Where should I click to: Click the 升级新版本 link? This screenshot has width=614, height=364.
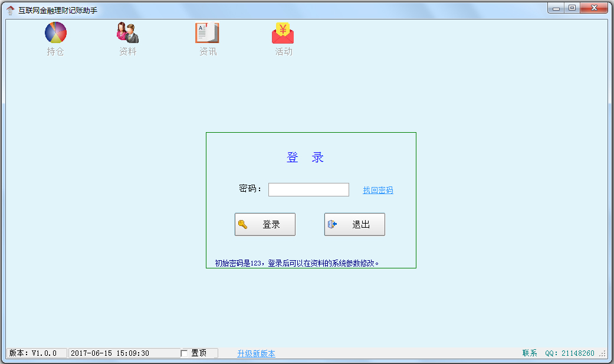click(256, 353)
